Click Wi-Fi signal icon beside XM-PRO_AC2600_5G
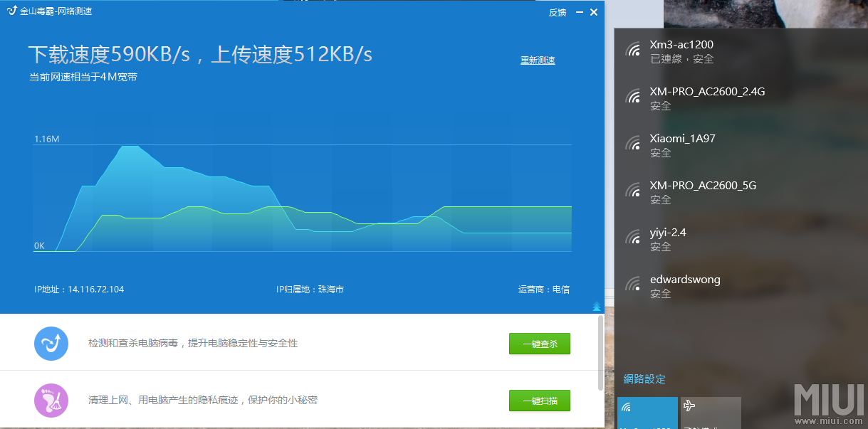Viewport: 868px width, 429px height. tap(632, 190)
